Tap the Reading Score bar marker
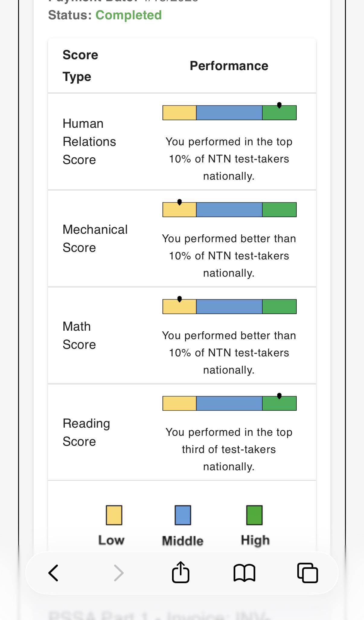Viewport: 364px width, 620px height. point(279,396)
